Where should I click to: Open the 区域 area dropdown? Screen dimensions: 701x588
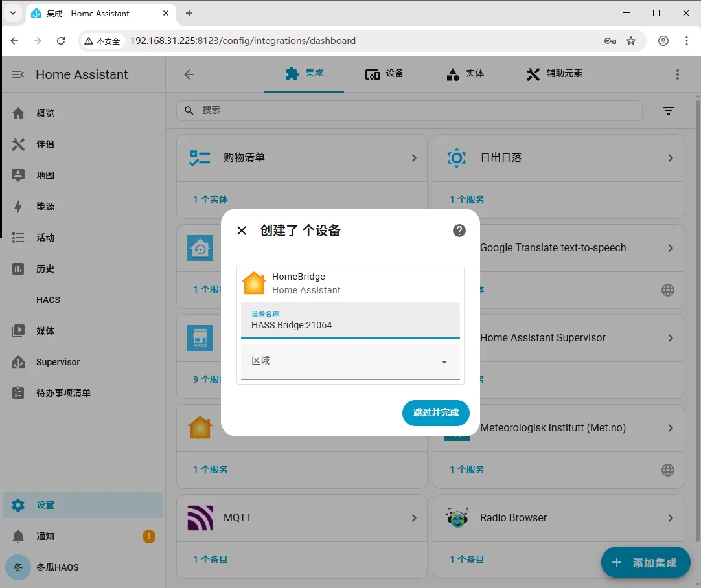pyautogui.click(x=350, y=361)
